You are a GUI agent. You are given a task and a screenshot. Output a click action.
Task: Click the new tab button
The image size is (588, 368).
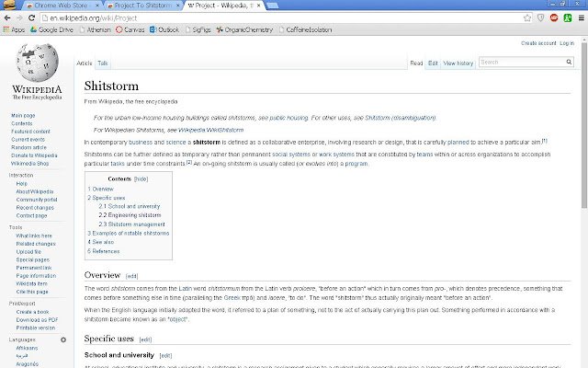272,6
